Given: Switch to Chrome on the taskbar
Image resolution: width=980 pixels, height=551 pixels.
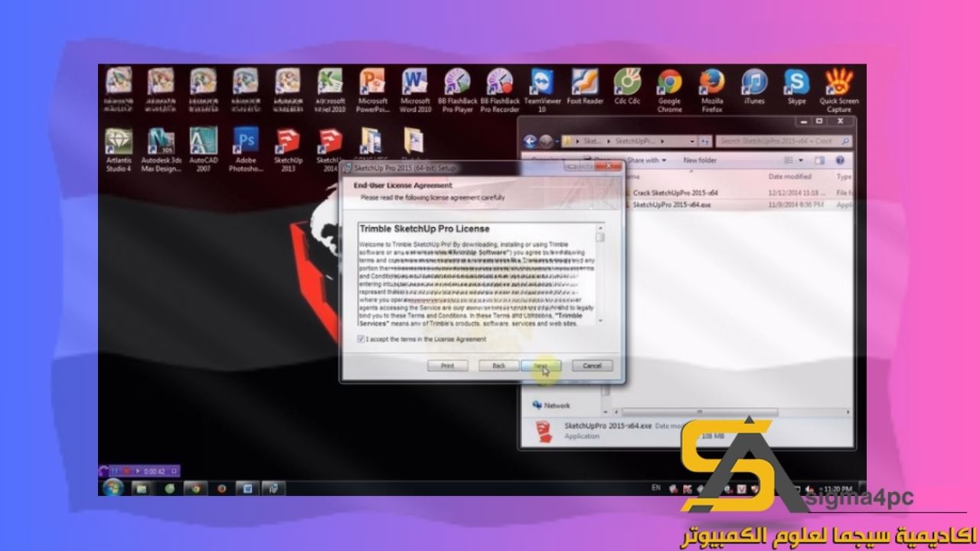Looking at the screenshot, I should pyautogui.click(x=196, y=487).
